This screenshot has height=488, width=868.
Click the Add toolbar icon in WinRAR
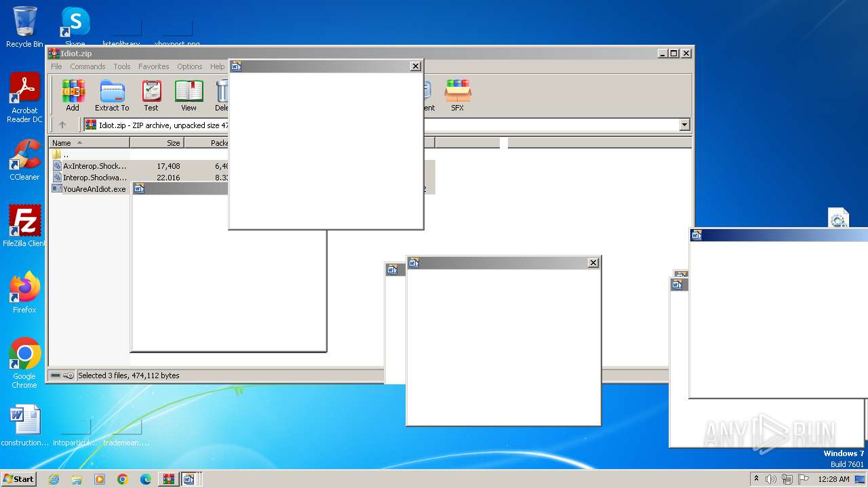click(73, 96)
